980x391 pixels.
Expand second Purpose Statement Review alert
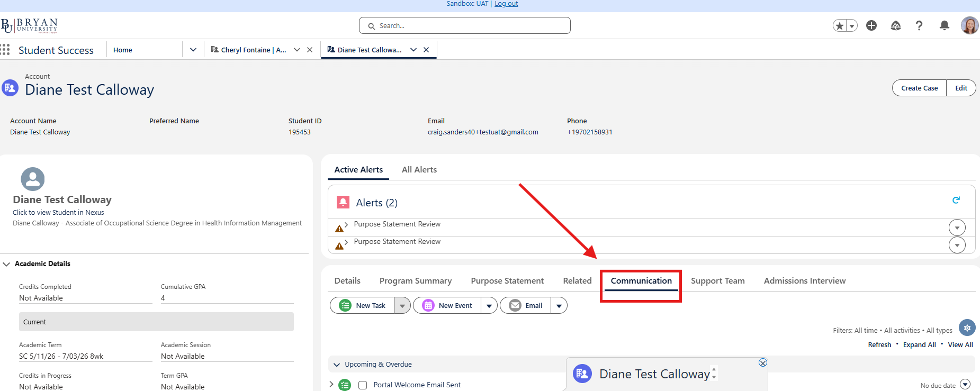coord(346,242)
